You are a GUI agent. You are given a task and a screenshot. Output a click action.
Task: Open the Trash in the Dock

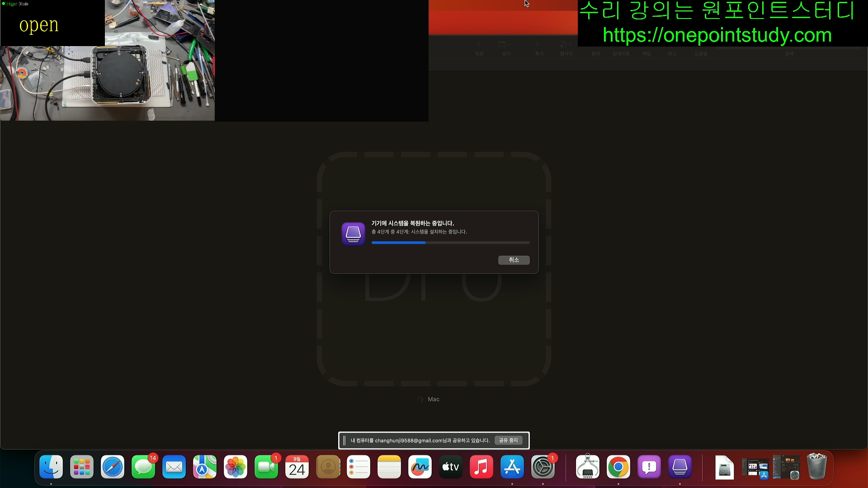tap(816, 467)
